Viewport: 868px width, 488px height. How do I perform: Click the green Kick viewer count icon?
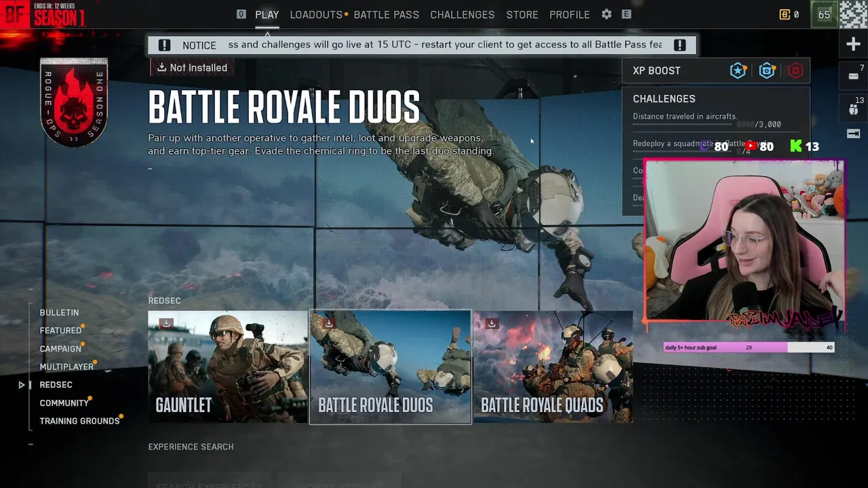click(x=796, y=146)
